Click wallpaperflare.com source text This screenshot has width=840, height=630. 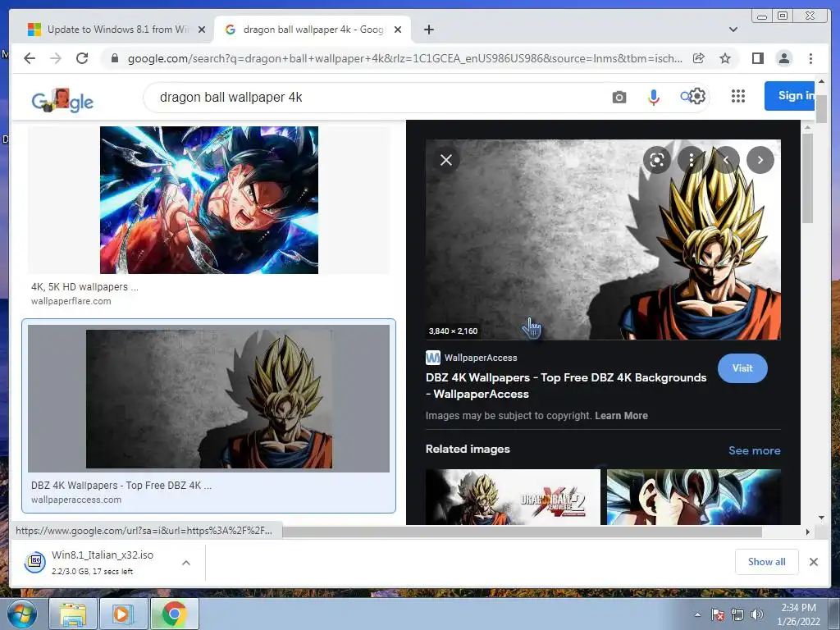pyautogui.click(x=71, y=301)
